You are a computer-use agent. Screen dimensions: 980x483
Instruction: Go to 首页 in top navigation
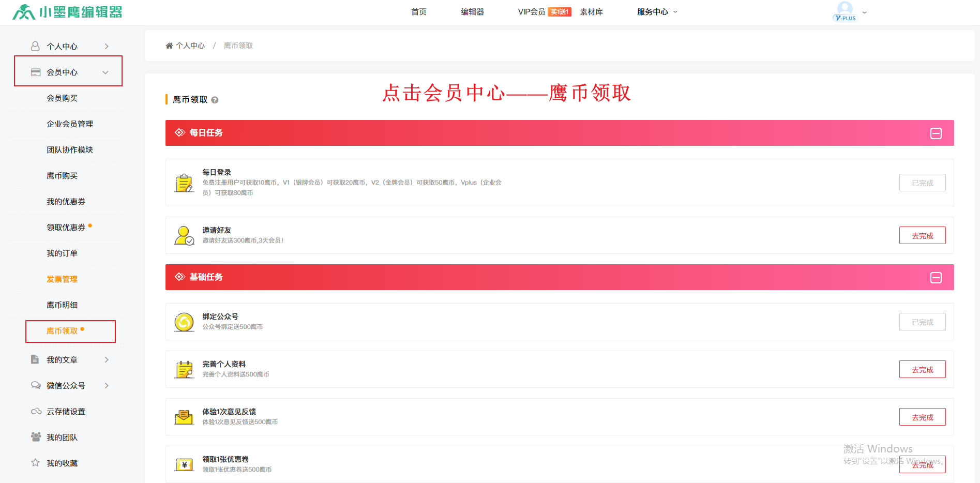click(419, 12)
